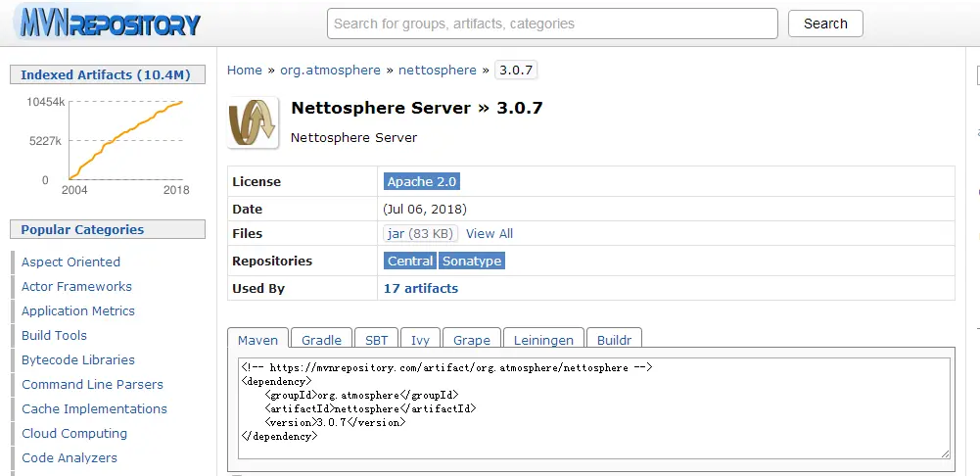The width and height of the screenshot is (980, 476).
Task: Switch to the Leiningen tab
Action: coord(543,340)
